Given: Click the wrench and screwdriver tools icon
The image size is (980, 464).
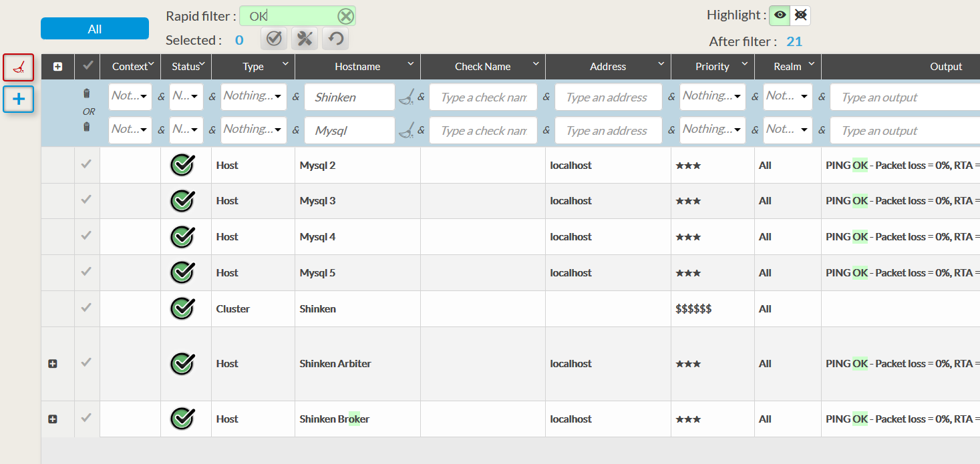Looking at the screenshot, I should [x=305, y=39].
